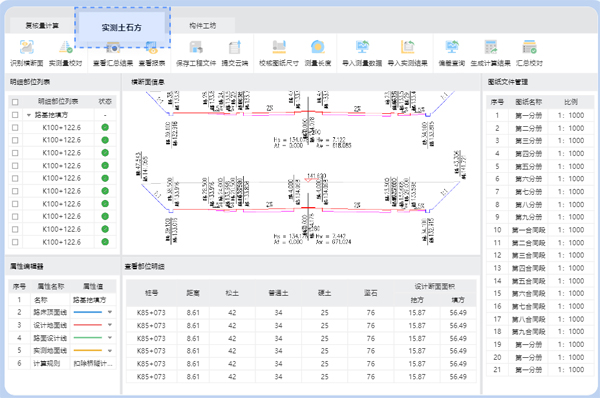Select the 实测土石方 tab
This screenshot has width=600, height=398.
tap(122, 27)
